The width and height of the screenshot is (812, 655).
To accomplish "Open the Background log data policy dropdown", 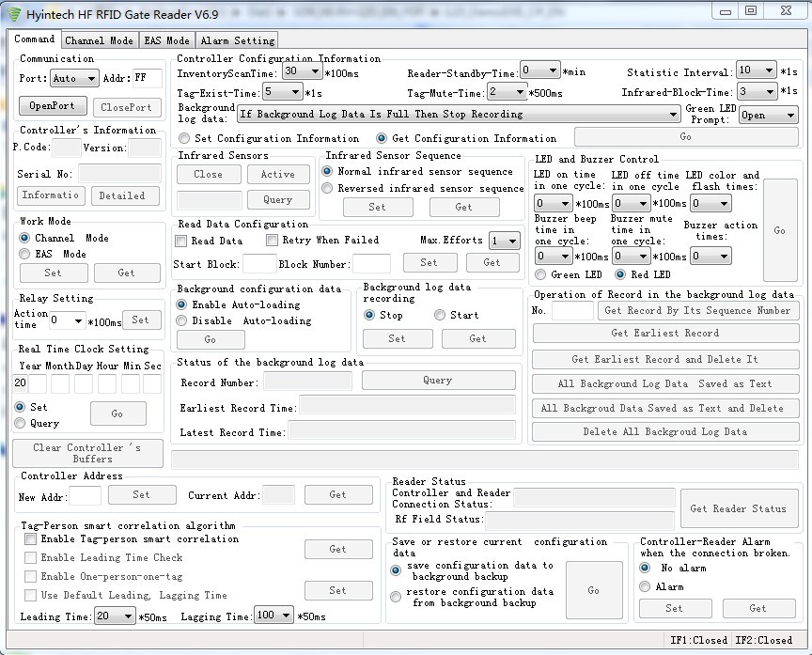I will coord(459,114).
